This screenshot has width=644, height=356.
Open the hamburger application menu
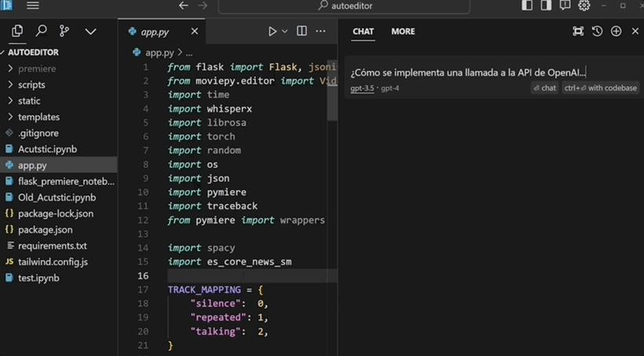pyautogui.click(x=33, y=6)
